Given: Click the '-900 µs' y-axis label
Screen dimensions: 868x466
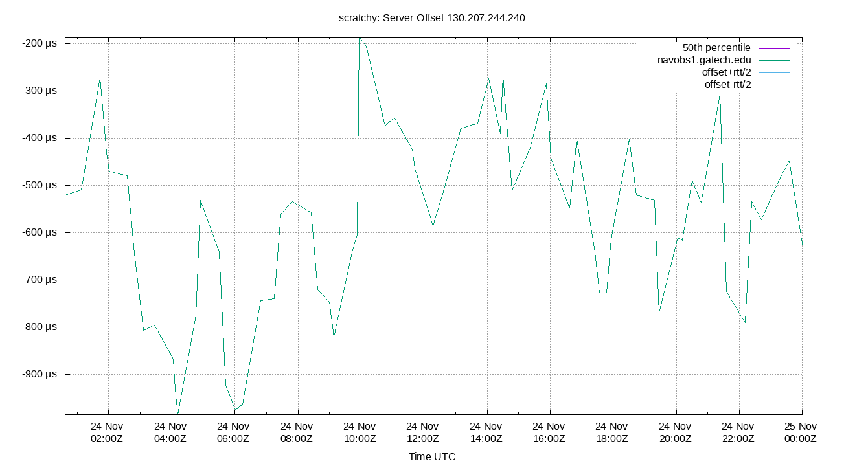Looking at the screenshot, I should tap(40, 374).
